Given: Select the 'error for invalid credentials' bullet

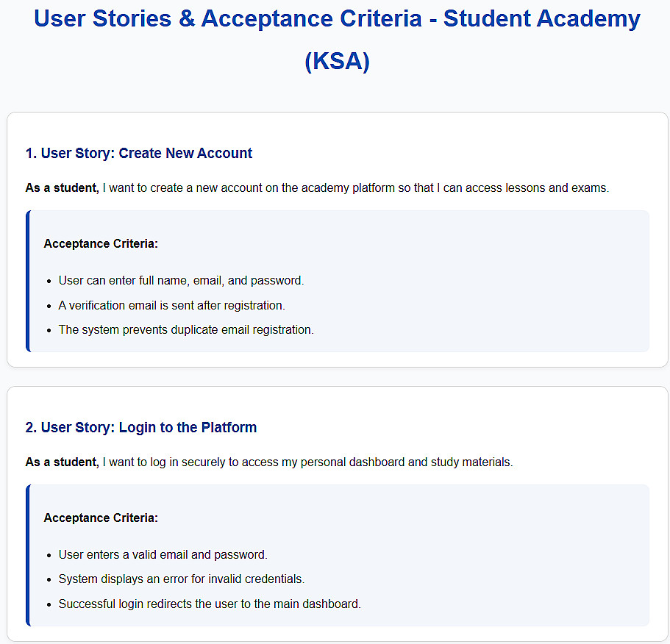Looking at the screenshot, I should point(181,579).
